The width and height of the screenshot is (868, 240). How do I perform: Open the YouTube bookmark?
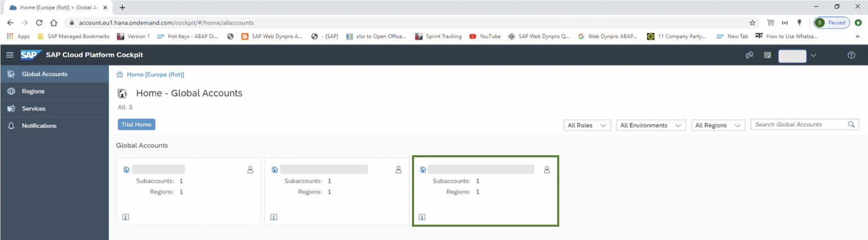click(x=485, y=36)
